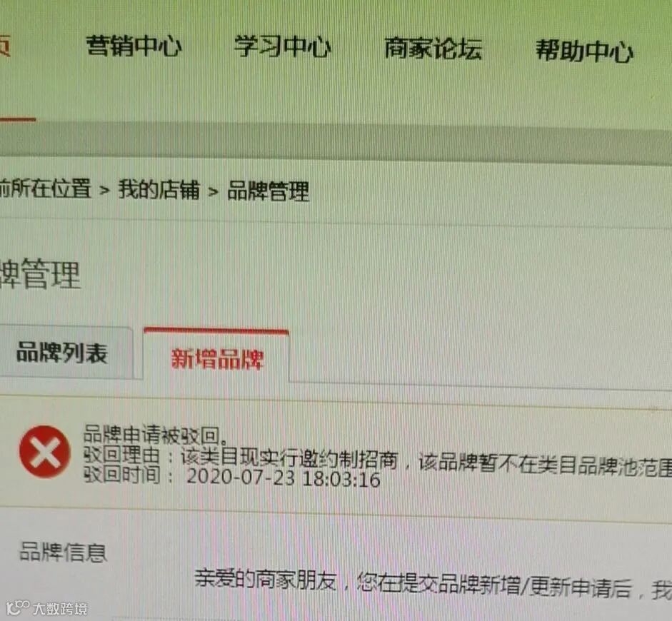
Task: Click the 当前所在位置 breadcrumb label
Action: pyautogui.click(x=46, y=188)
